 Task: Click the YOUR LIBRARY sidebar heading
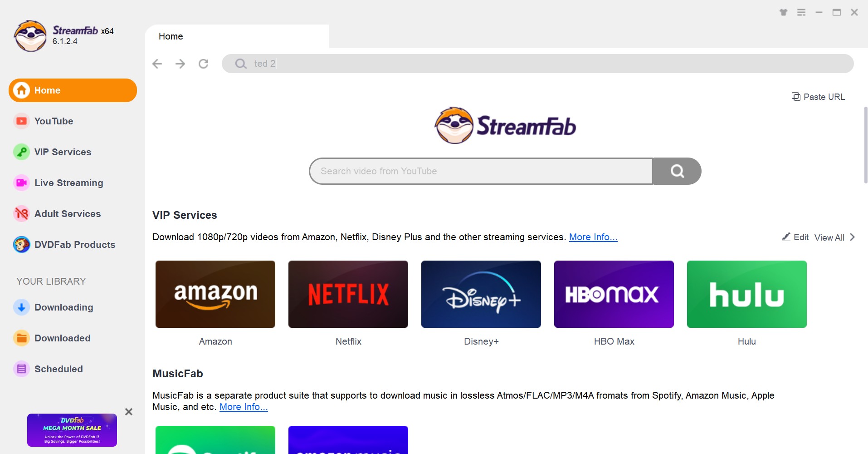pos(51,281)
